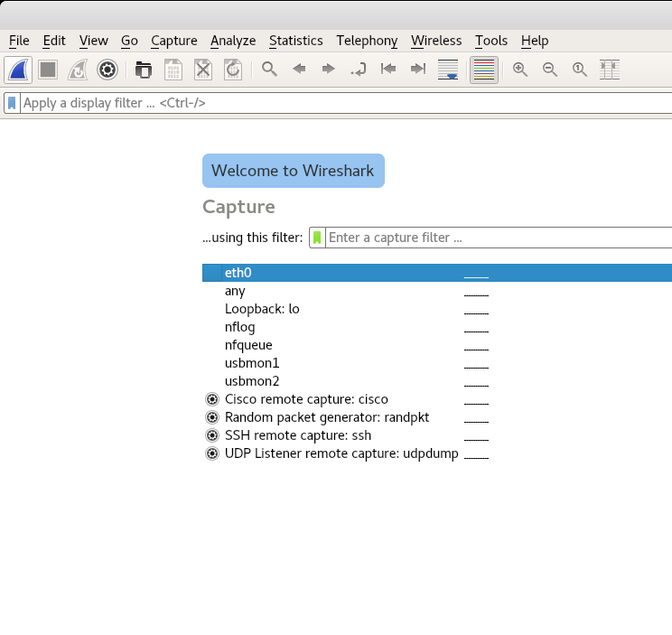
Task: Toggle packet list colorize button
Action: pyautogui.click(x=484, y=70)
